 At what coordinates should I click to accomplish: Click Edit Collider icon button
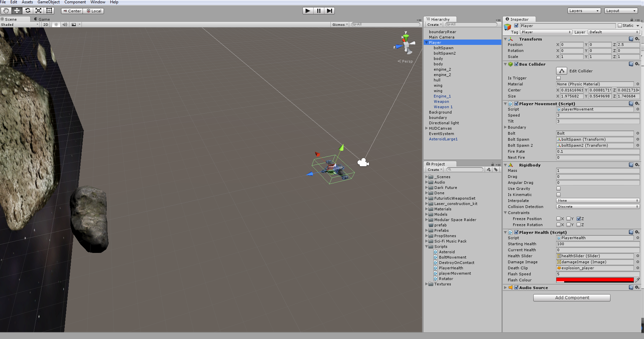pos(561,71)
